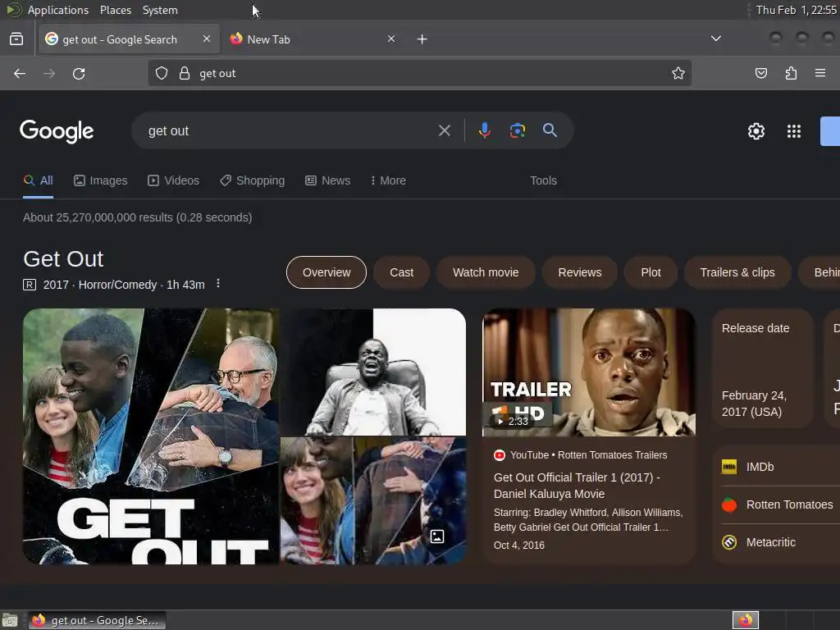Open the man screaming in chair image
This screenshot has width=840, height=630.
click(373, 372)
